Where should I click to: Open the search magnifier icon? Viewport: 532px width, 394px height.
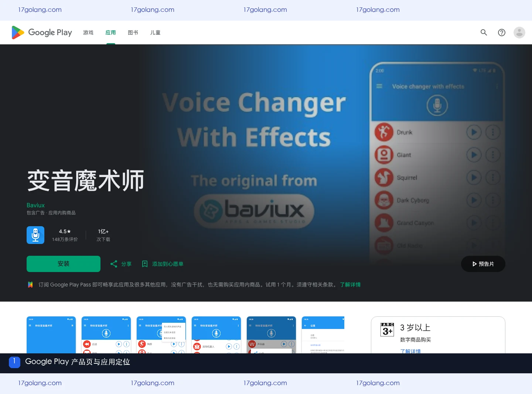tap(484, 33)
